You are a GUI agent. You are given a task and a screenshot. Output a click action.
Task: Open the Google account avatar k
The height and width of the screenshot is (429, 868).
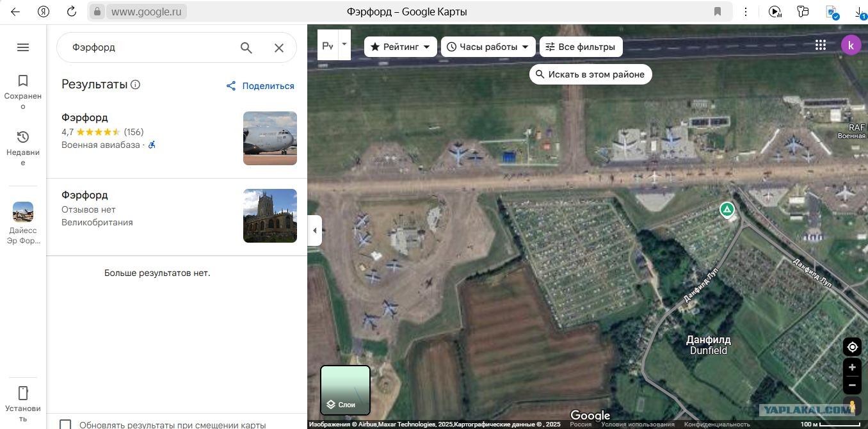851,45
